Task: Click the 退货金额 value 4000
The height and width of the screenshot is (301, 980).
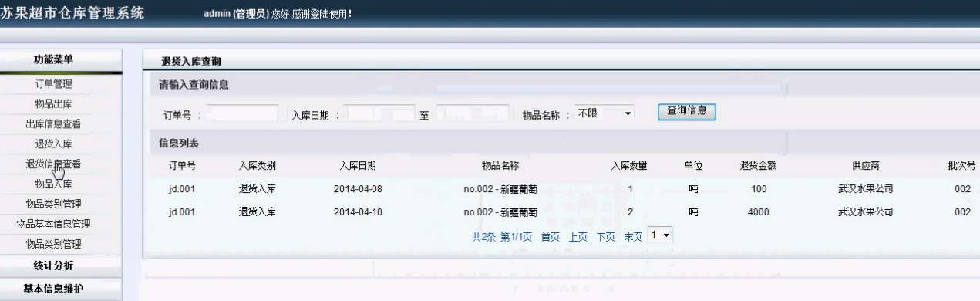Action: pos(758,212)
